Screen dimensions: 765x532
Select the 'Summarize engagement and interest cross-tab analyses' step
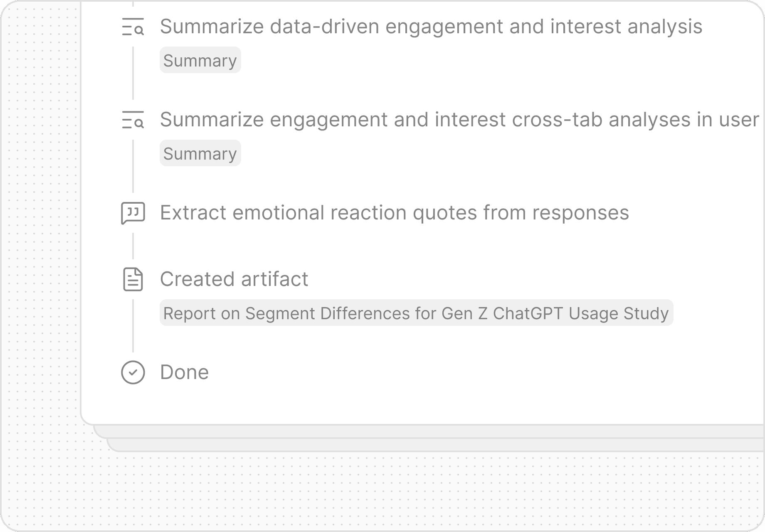pyautogui.click(x=459, y=120)
